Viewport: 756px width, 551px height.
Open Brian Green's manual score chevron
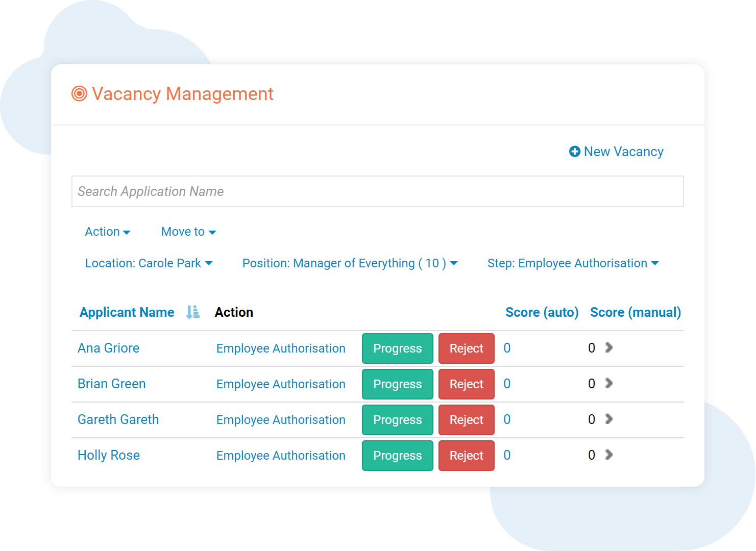(608, 383)
